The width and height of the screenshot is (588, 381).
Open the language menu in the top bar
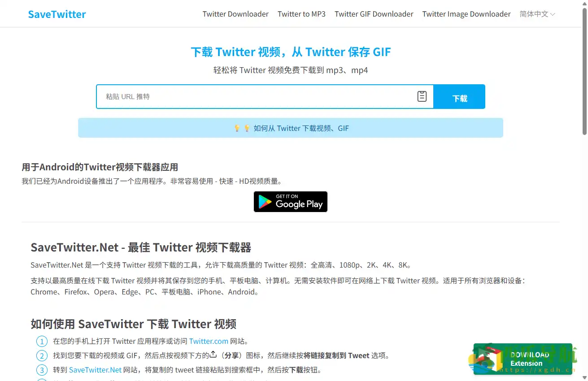tap(537, 14)
